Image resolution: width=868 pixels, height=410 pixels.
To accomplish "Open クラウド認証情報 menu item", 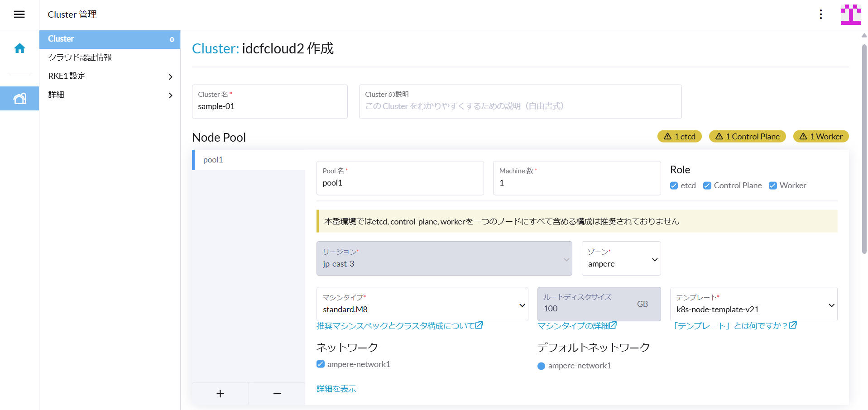I will click(x=80, y=57).
